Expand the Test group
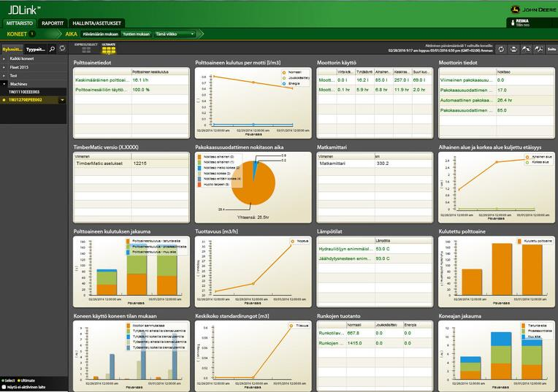558x392 pixels. (x=4, y=76)
